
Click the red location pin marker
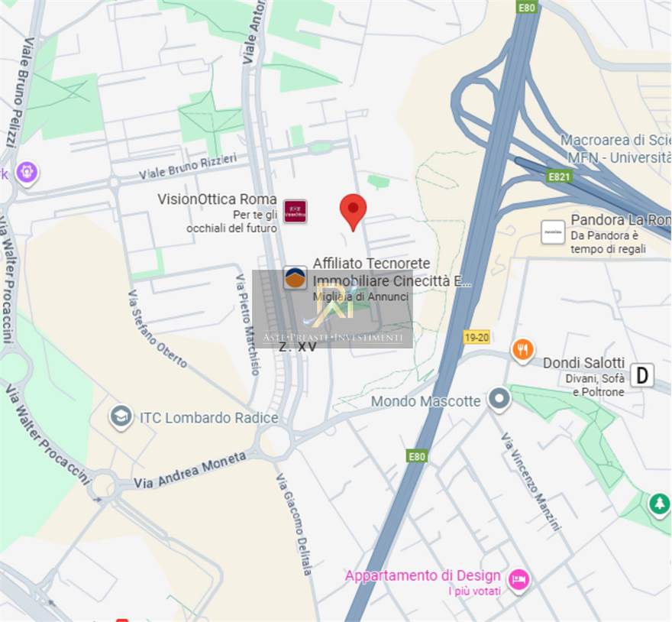[353, 212]
